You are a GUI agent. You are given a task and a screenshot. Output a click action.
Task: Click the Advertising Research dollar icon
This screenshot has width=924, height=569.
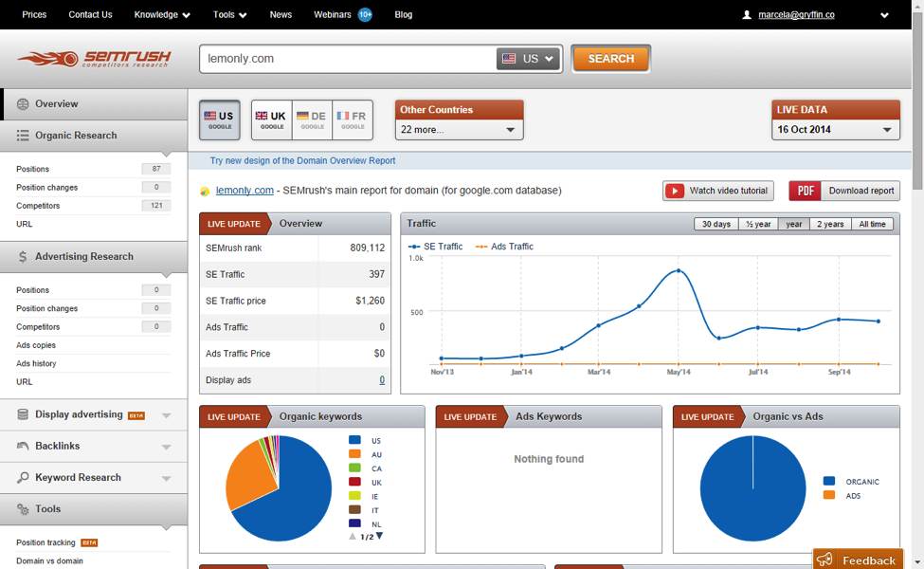(23, 256)
